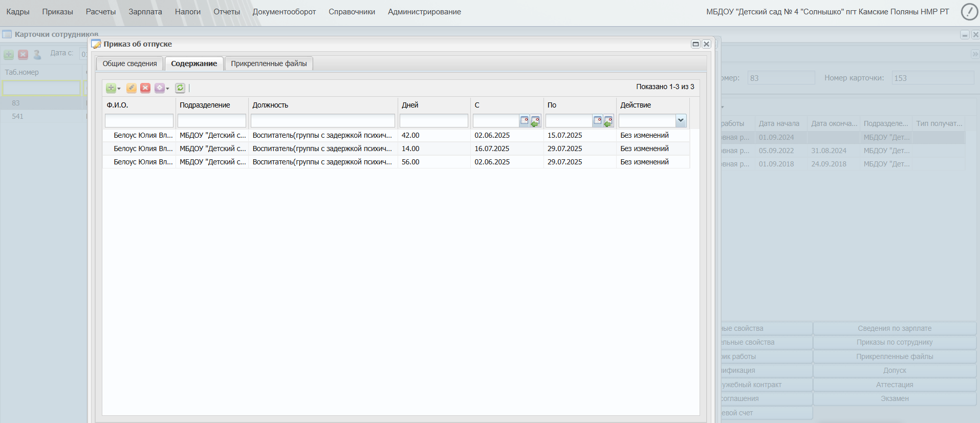Click the Допуск button in employee card

(895, 370)
